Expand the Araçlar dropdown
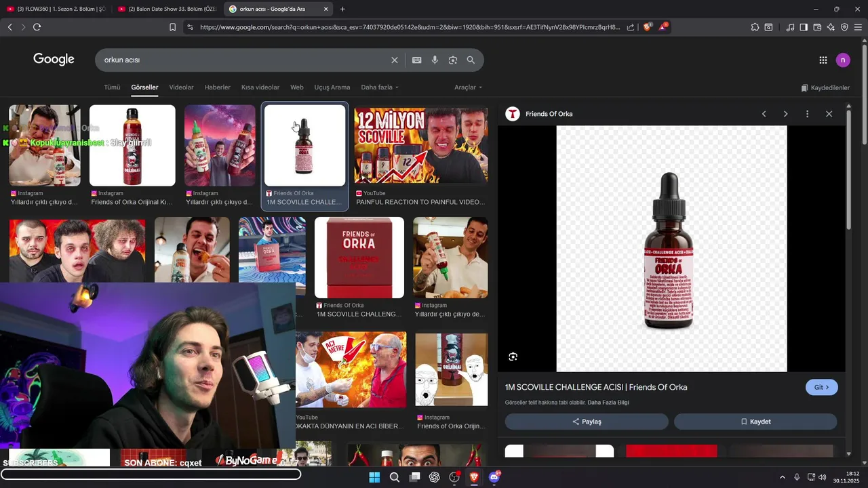 [x=468, y=87]
